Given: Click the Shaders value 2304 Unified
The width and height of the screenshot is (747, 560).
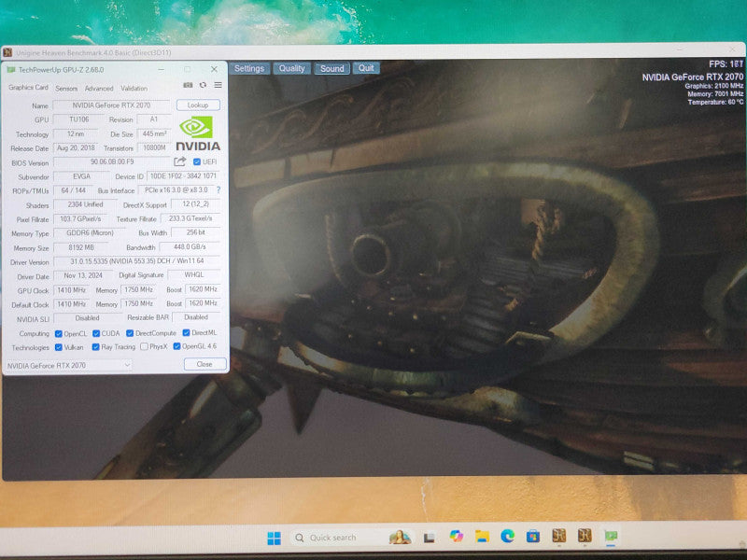Looking at the screenshot, I should (85, 204).
